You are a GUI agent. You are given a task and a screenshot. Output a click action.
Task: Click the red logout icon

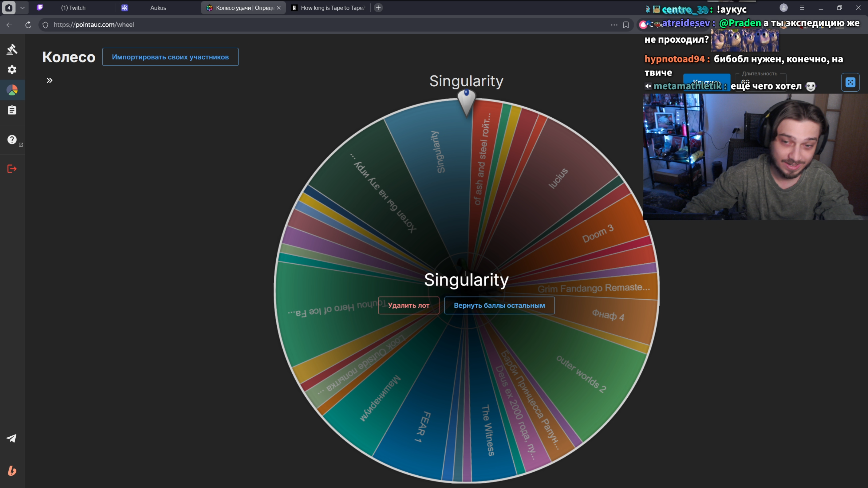click(x=12, y=169)
